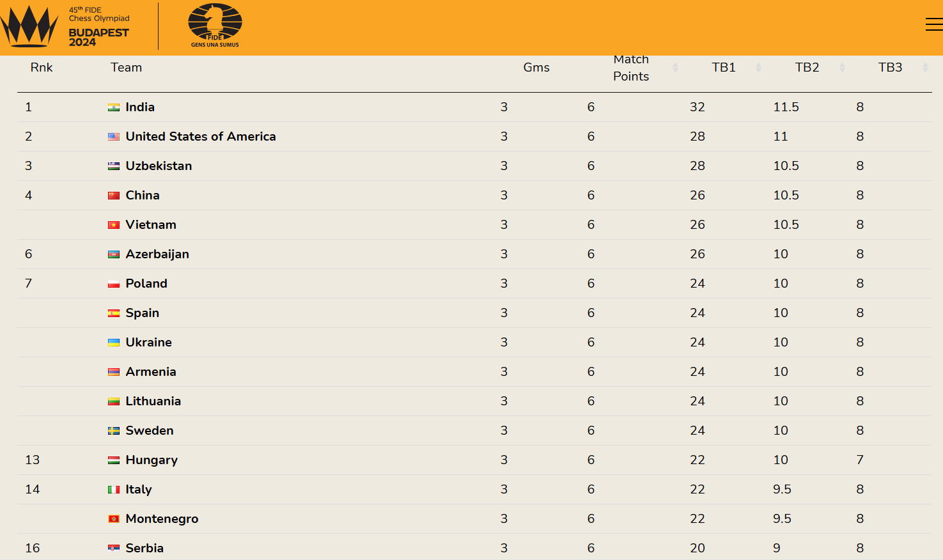
Task: Sort table by TB2 arrows
Action: (x=842, y=68)
